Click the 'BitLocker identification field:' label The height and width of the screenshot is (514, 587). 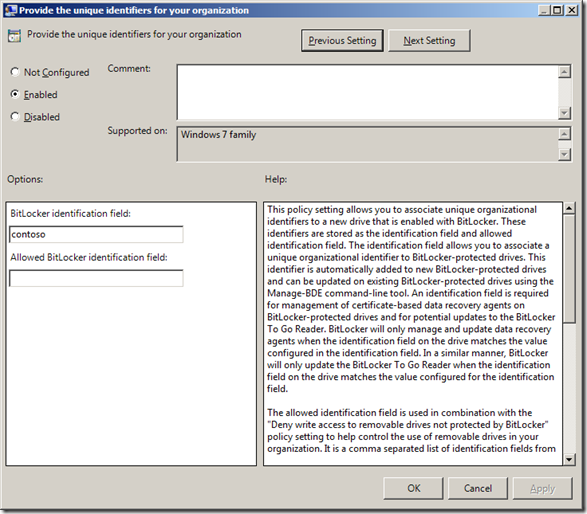pyautogui.click(x=70, y=213)
